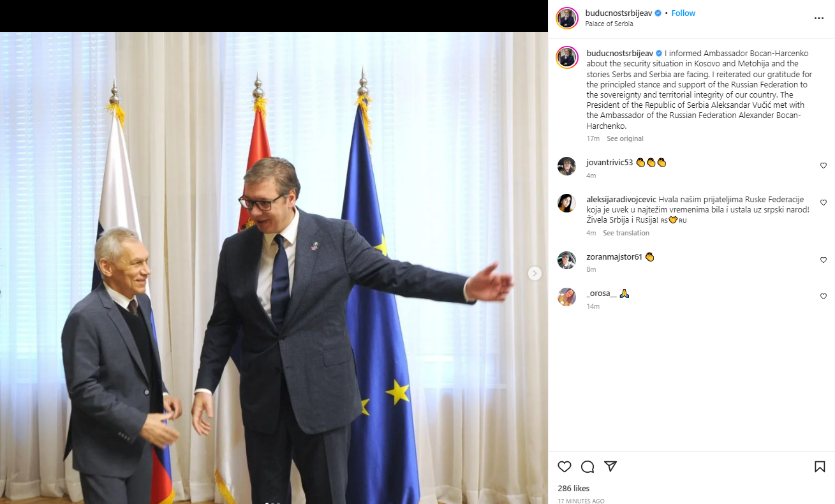See translation of aleksijaradivojcevic's comment

[626, 233]
